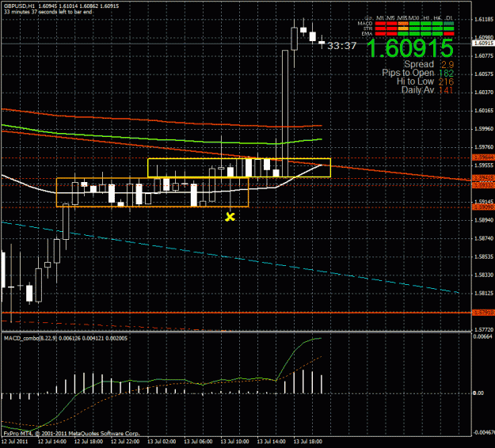Click the 1.59960 price axis label
495x448 pixels.
click(x=484, y=129)
